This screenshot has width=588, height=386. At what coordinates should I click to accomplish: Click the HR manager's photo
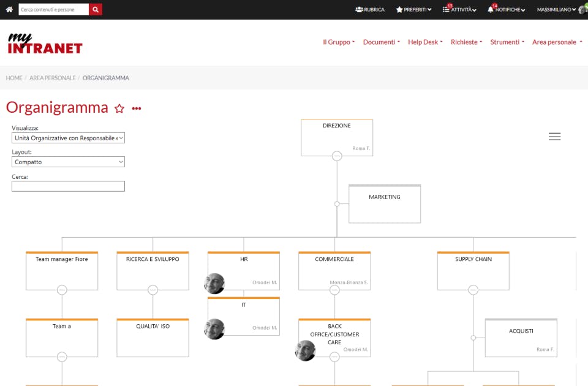(214, 283)
